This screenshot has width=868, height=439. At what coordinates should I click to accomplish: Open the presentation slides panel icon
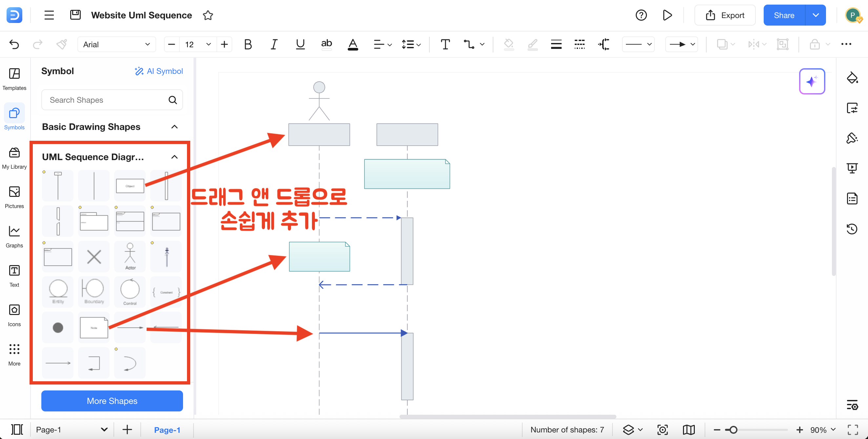(x=852, y=168)
